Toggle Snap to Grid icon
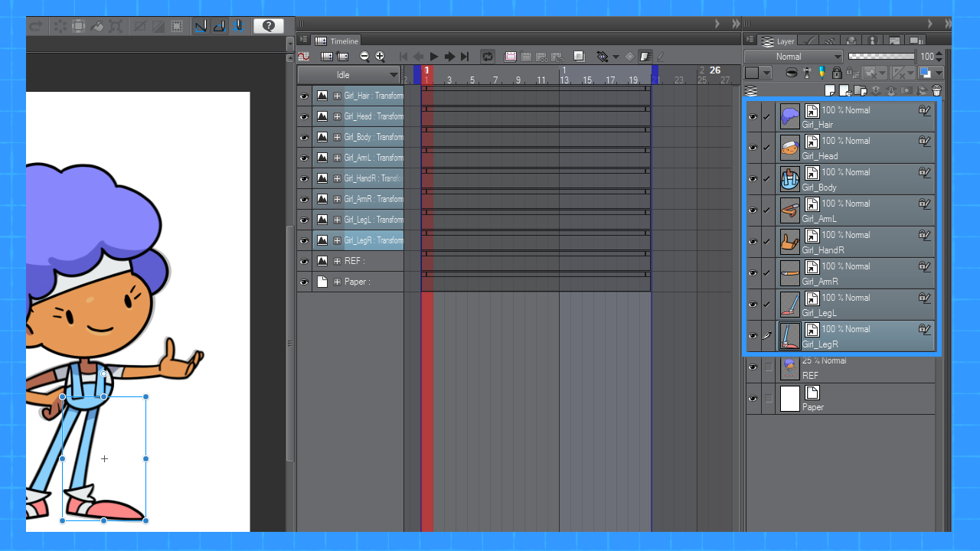The width and height of the screenshot is (980, 551). [238, 26]
